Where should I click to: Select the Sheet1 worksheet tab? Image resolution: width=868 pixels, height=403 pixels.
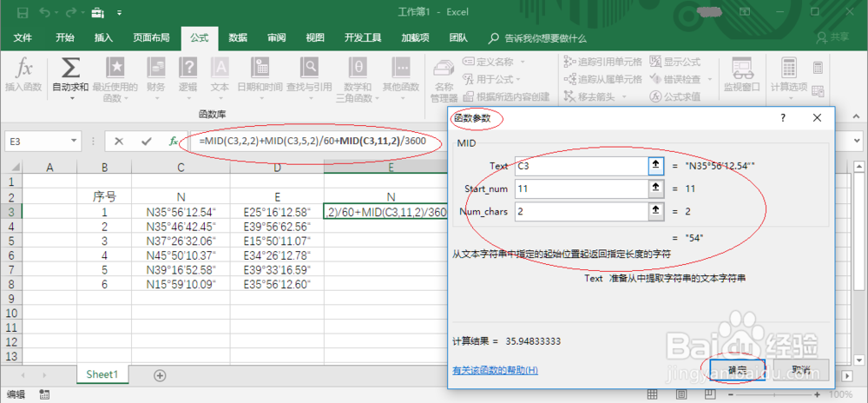point(102,374)
